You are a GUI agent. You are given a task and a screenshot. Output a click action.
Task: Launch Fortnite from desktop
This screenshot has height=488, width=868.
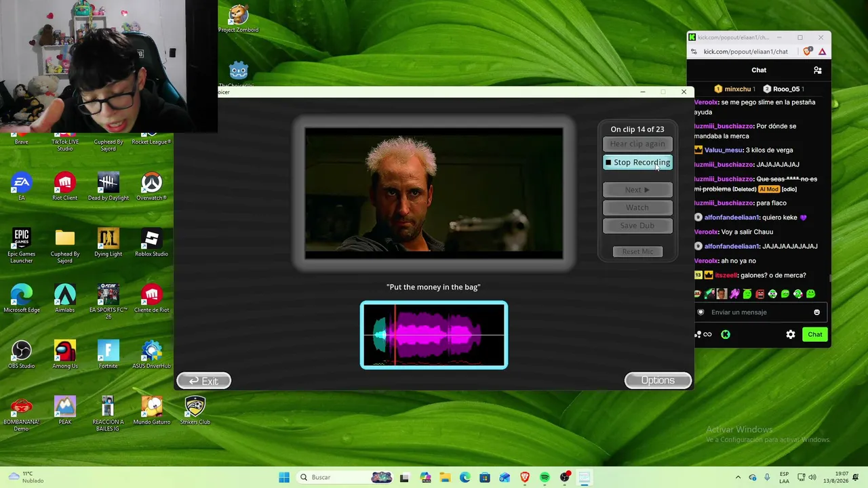tap(108, 354)
